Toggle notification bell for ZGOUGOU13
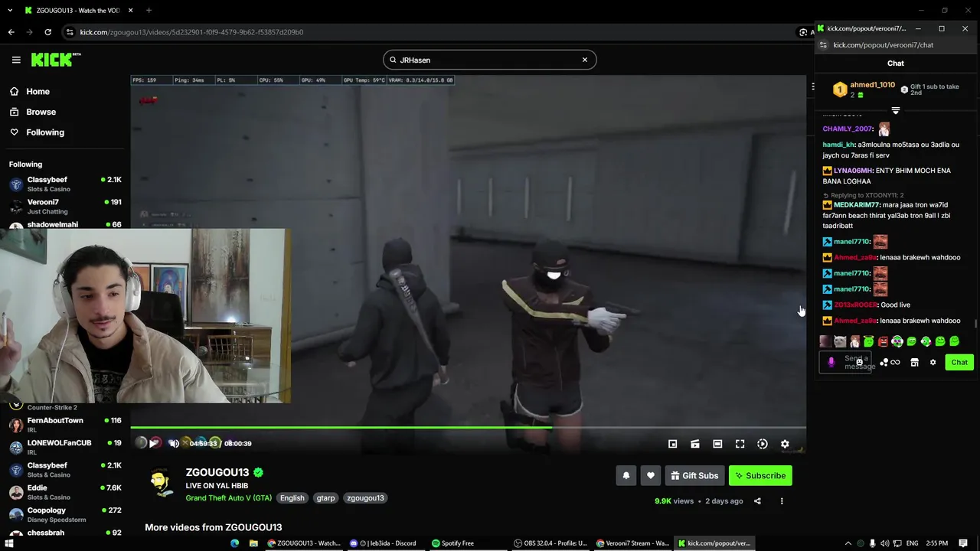 point(626,475)
